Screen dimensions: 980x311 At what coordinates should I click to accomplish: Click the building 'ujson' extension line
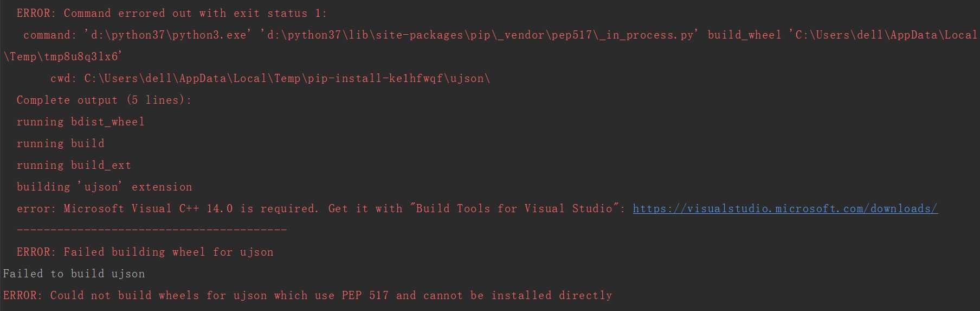[104, 187]
